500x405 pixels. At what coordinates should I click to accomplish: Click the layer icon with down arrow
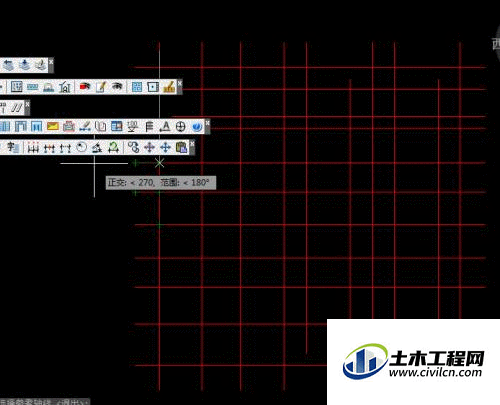coord(24,65)
